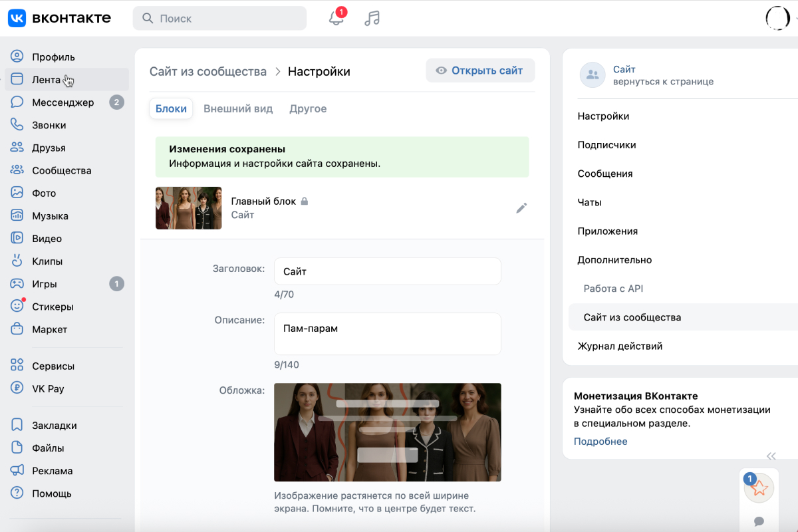Collapse the panel with double chevron

(x=771, y=456)
